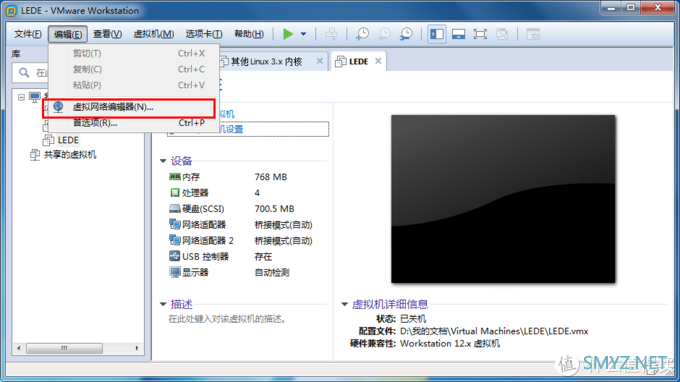Screen dimensions: 680x382
Task: Click the 存在 USB controller value
Action: (263, 257)
